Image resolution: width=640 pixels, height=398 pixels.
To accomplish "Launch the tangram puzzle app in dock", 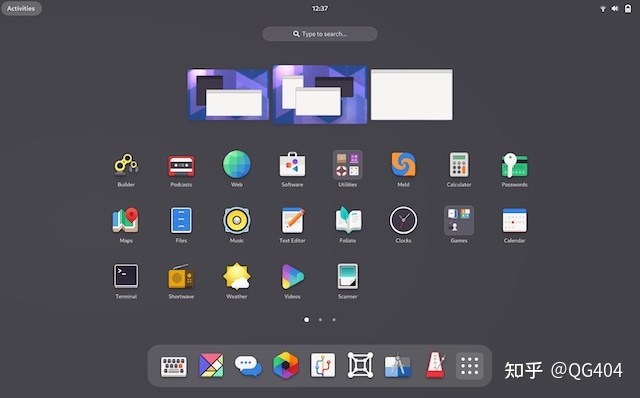I will click(x=211, y=365).
